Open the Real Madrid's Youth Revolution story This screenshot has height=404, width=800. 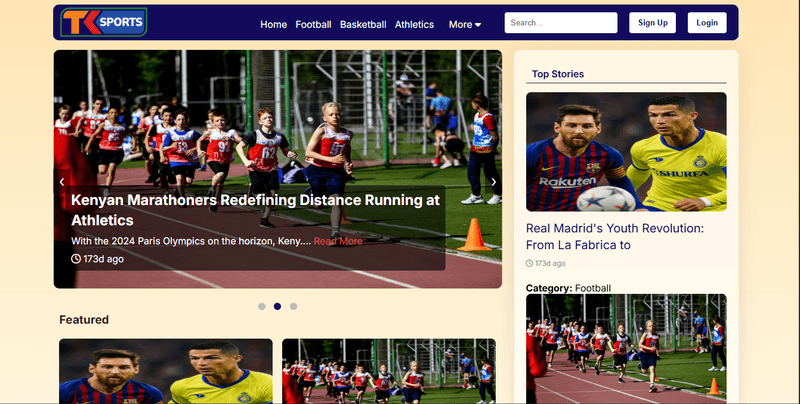pos(615,237)
